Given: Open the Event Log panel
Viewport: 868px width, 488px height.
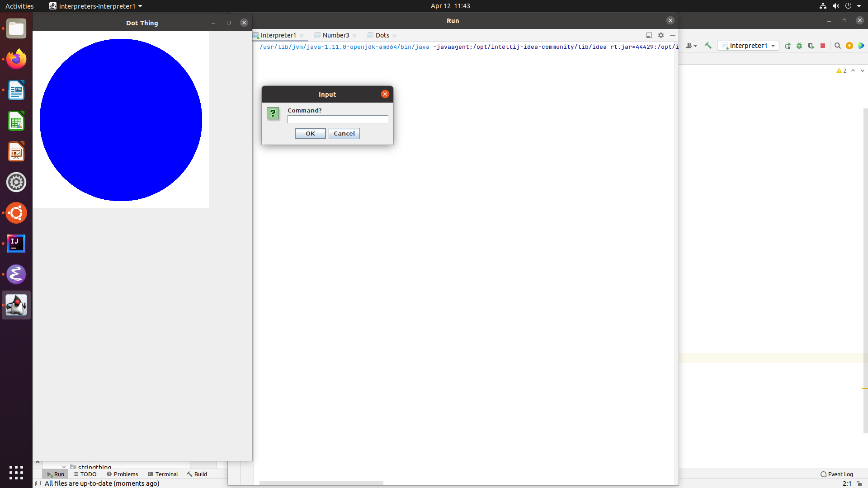Looking at the screenshot, I should point(837,474).
